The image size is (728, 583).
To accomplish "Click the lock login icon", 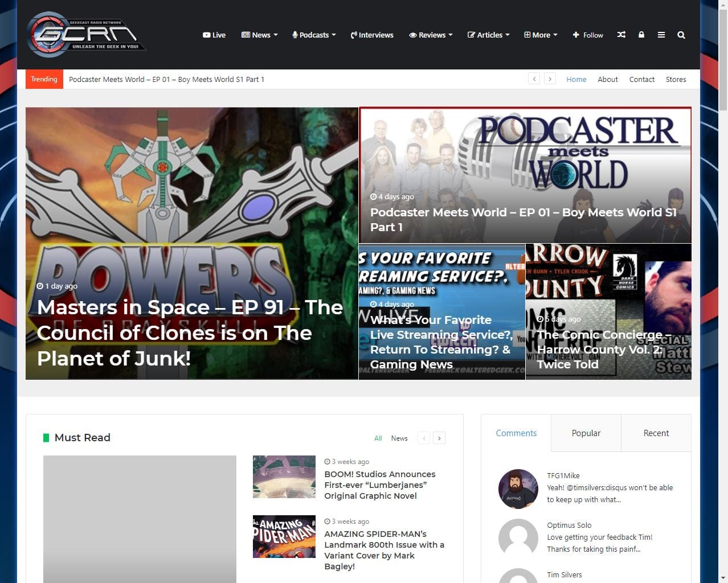I will click(x=641, y=35).
